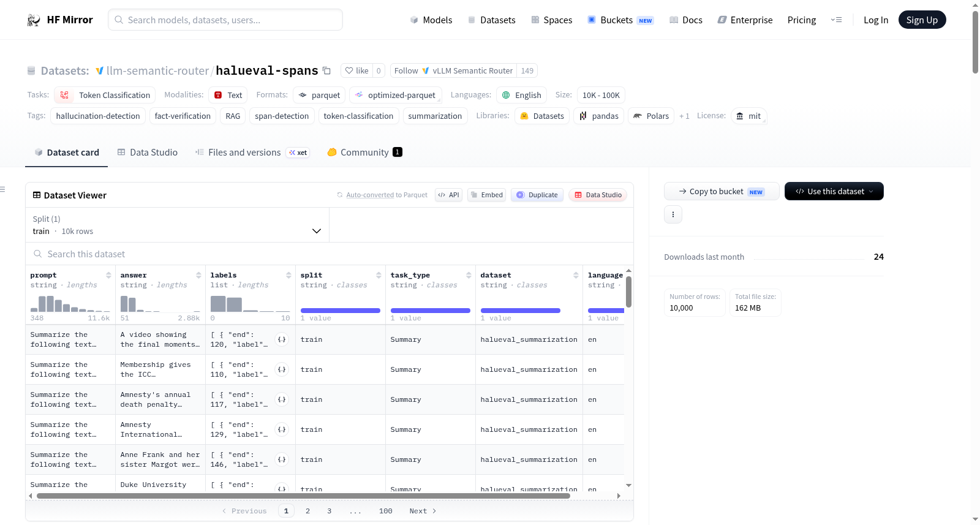The width and height of the screenshot is (980, 525).
Task: Sort by the task_type column
Action: click(x=469, y=275)
